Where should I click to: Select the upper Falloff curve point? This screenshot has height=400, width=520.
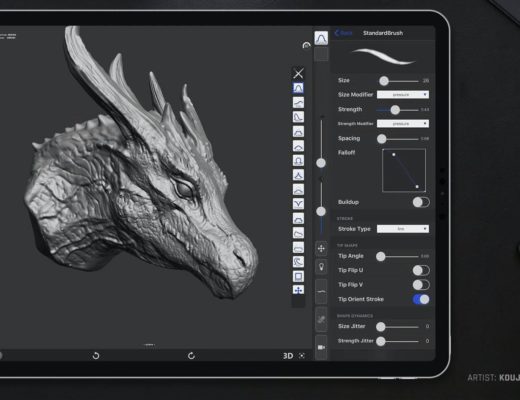[x=394, y=155]
